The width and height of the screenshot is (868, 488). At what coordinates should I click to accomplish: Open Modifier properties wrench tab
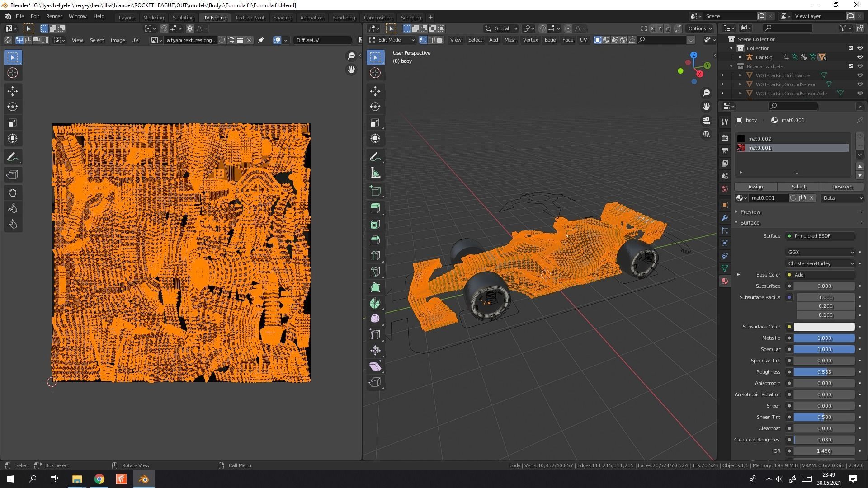click(725, 218)
